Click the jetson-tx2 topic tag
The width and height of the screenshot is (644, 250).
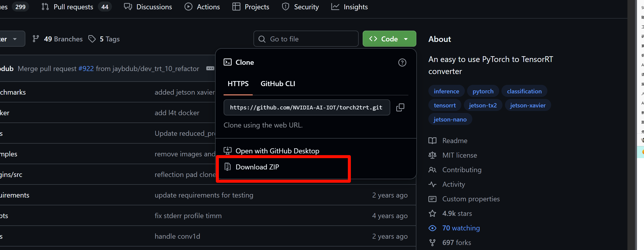tap(483, 105)
